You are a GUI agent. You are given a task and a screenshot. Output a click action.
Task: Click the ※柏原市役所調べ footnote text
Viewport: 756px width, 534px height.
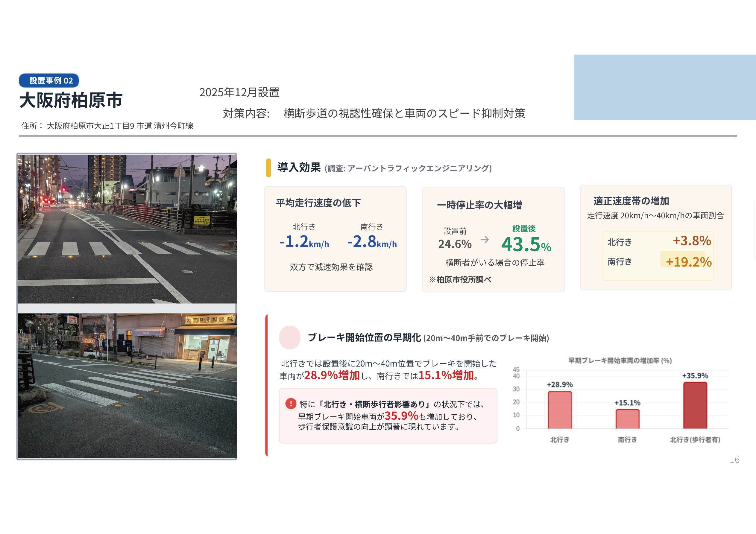click(460, 279)
